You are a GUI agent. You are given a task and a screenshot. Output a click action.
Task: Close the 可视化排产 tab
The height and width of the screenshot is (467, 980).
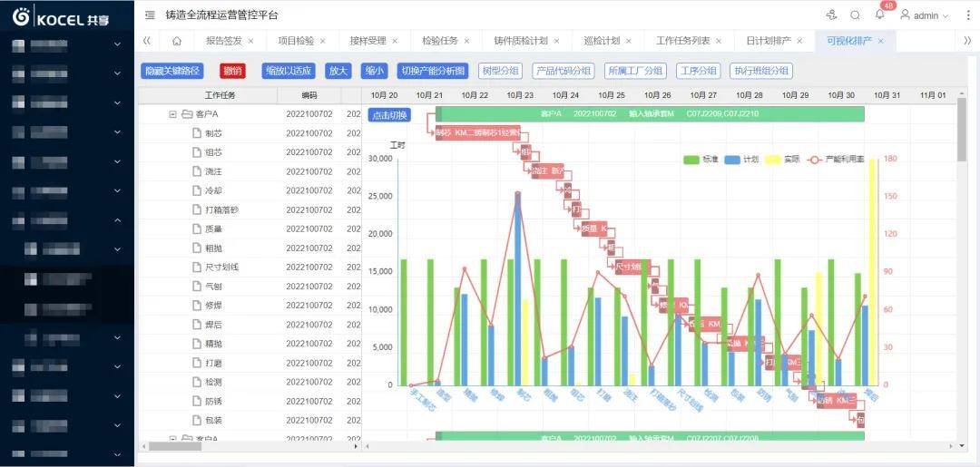pyautogui.click(x=880, y=41)
